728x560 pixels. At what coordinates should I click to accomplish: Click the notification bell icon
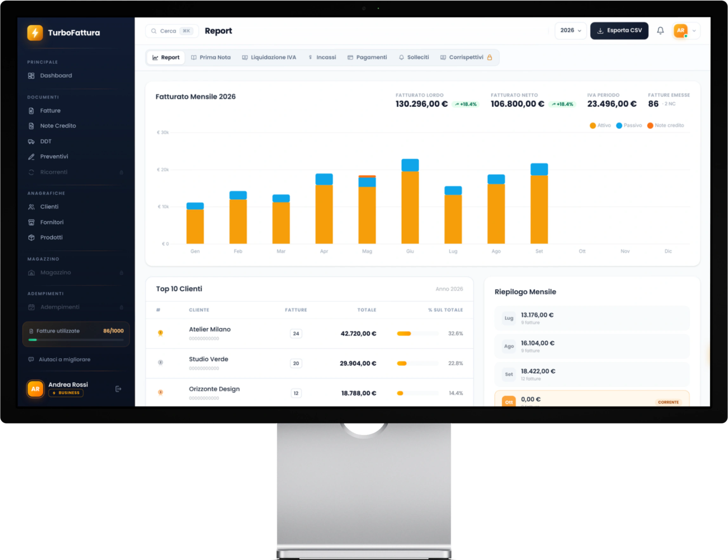click(660, 31)
